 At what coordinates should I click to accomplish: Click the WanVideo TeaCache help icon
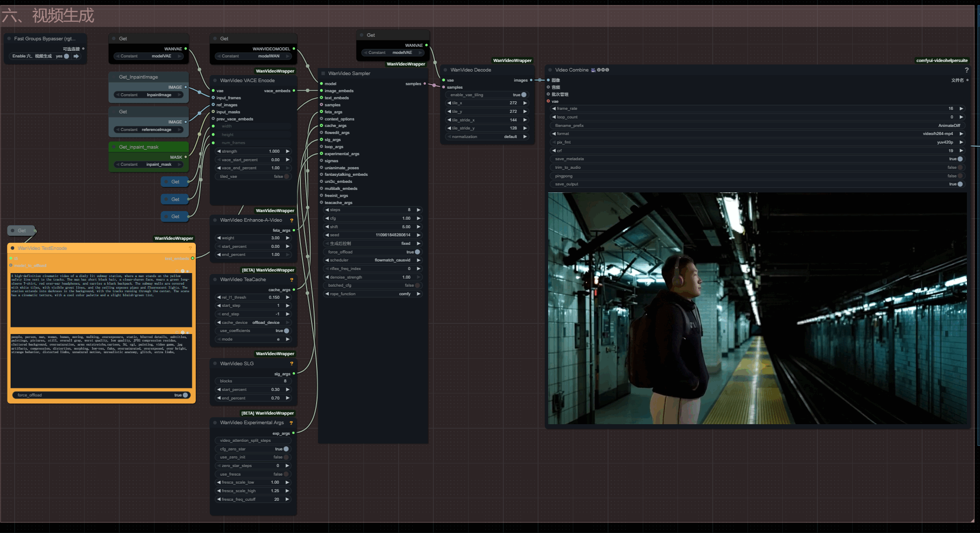coord(291,280)
